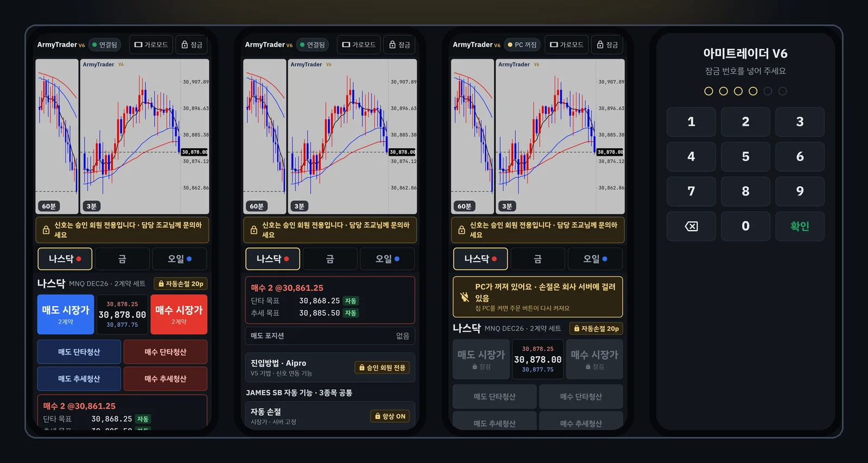Toggle 가로모드 in first phone header
Screen dimensions: 868x463
click(151, 45)
